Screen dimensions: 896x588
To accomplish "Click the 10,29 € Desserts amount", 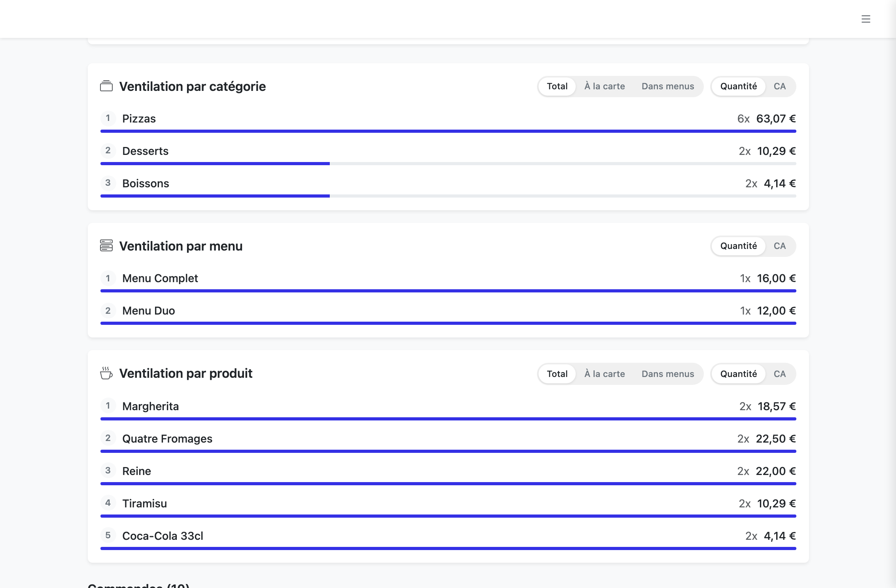I will click(x=777, y=151).
